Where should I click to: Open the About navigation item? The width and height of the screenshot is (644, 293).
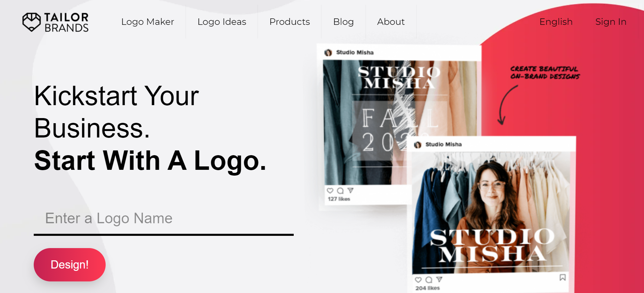click(x=391, y=22)
